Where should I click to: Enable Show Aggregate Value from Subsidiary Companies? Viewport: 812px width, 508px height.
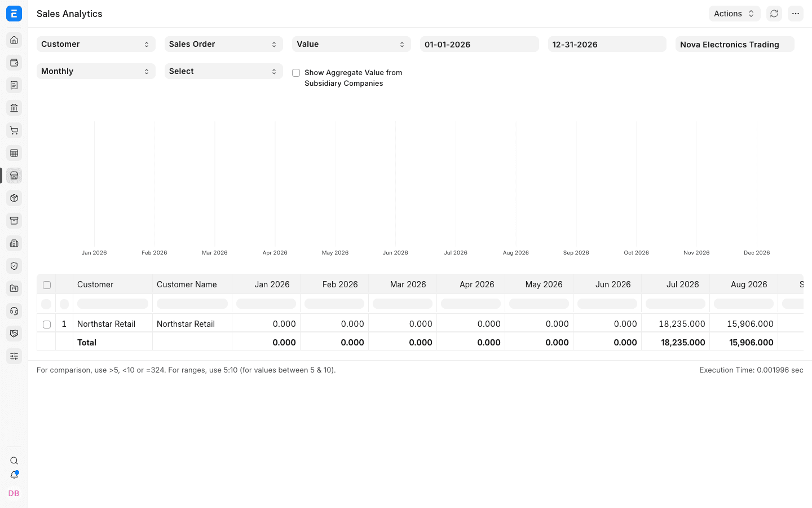click(296, 73)
